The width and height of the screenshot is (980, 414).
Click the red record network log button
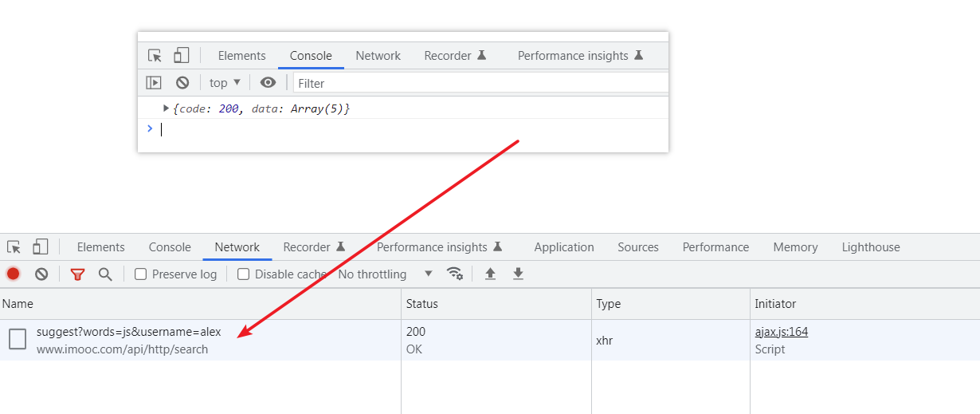click(14, 274)
